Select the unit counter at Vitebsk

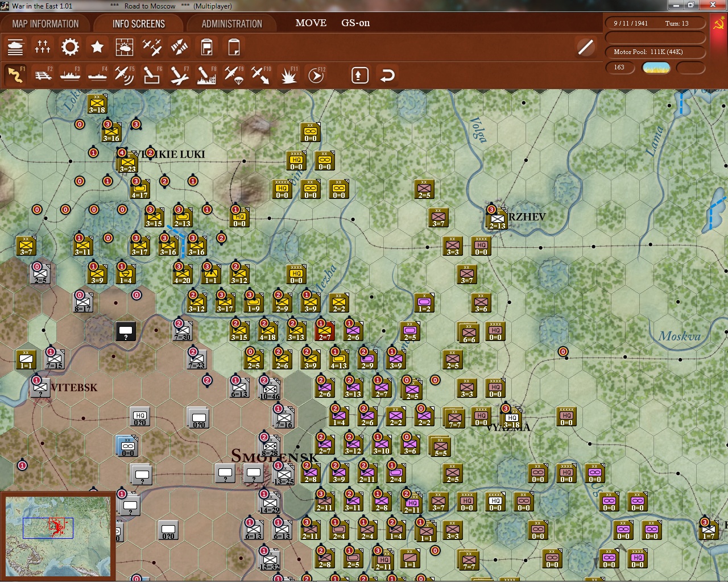(x=40, y=387)
